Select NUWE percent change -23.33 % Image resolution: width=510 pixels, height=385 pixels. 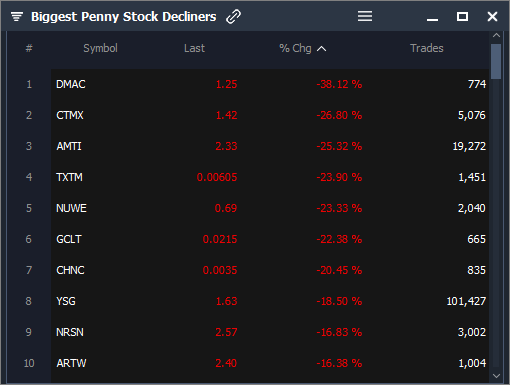click(339, 208)
